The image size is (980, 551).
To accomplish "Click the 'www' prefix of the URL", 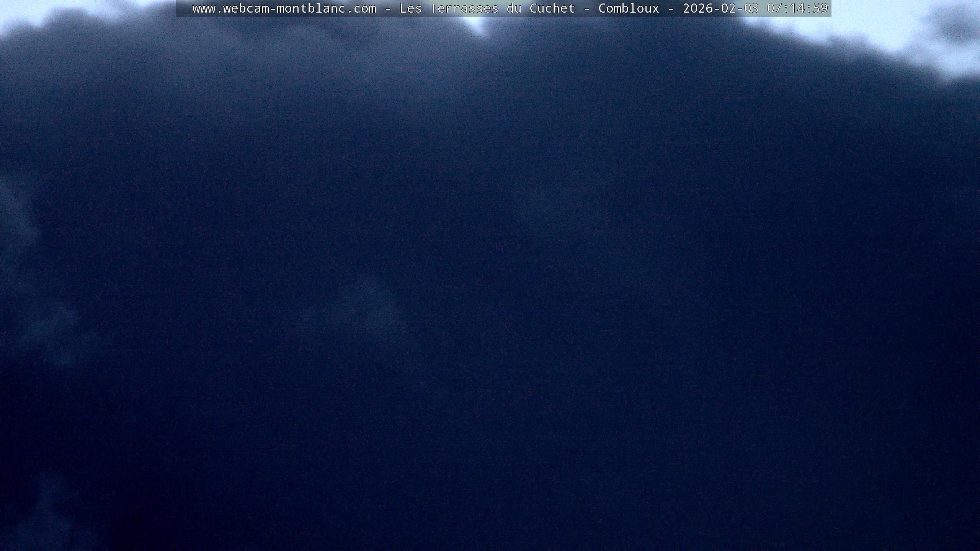I will 204,8.
